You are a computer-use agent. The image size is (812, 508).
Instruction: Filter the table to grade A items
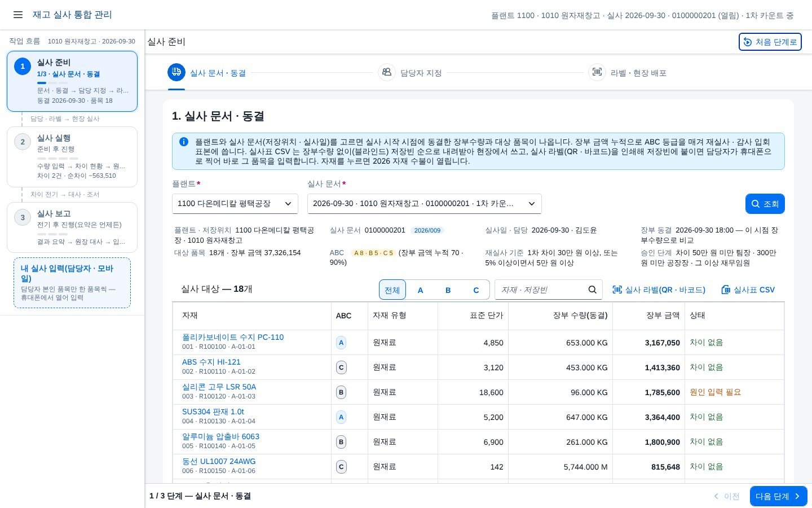coord(420,290)
